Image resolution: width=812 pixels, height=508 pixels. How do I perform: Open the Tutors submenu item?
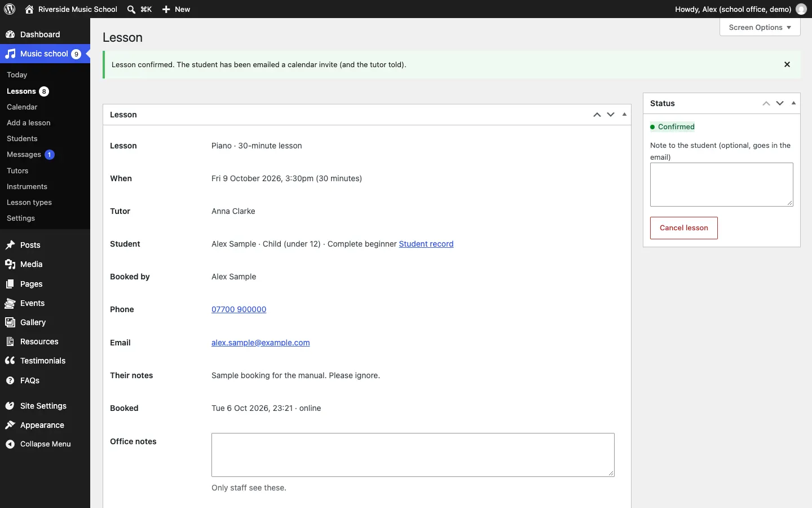[17, 171]
